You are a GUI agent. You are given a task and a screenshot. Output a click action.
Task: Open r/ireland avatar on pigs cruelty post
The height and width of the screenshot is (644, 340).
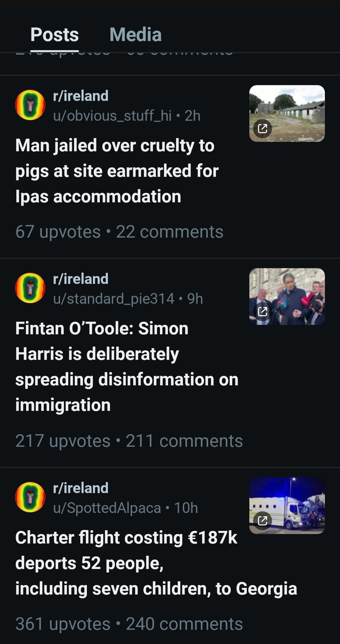click(30, 105)
